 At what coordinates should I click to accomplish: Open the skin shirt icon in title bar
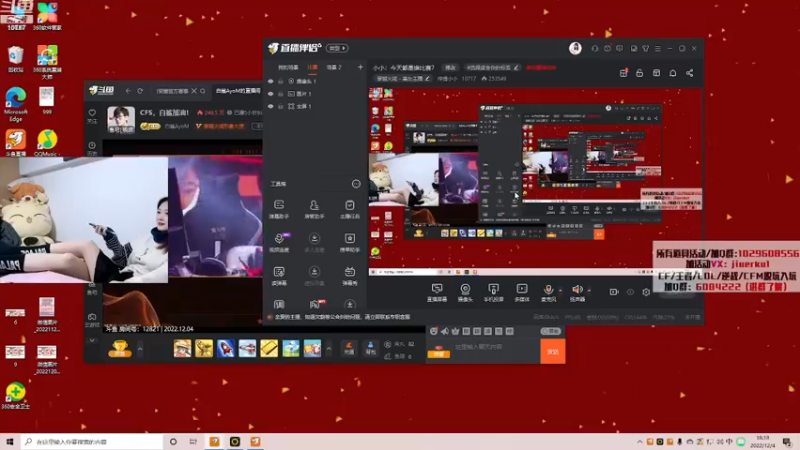click(645, 48)
